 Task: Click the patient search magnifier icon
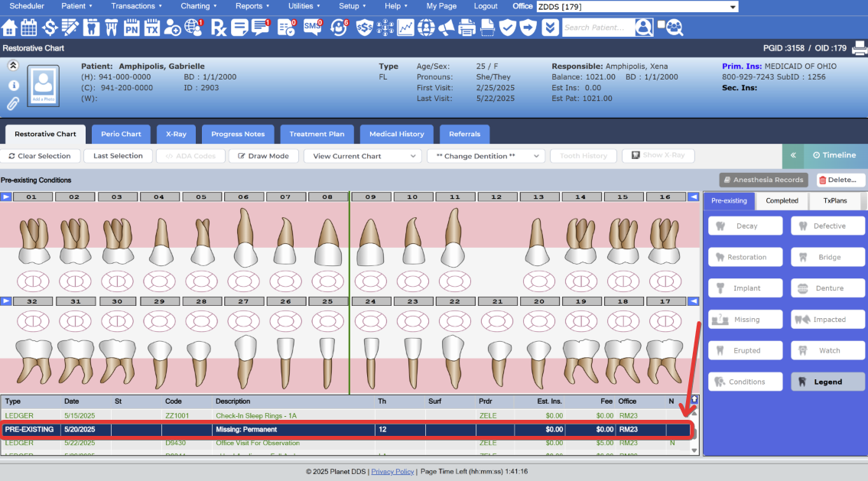click(644, 27)
